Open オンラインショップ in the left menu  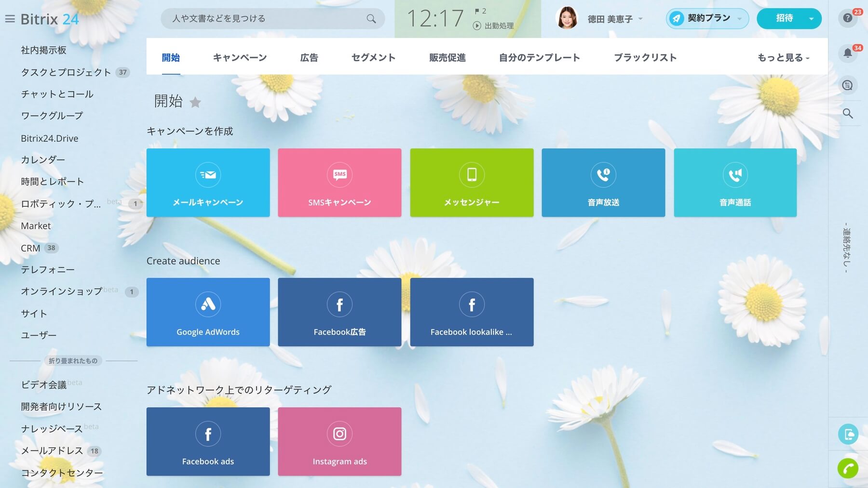61,291
